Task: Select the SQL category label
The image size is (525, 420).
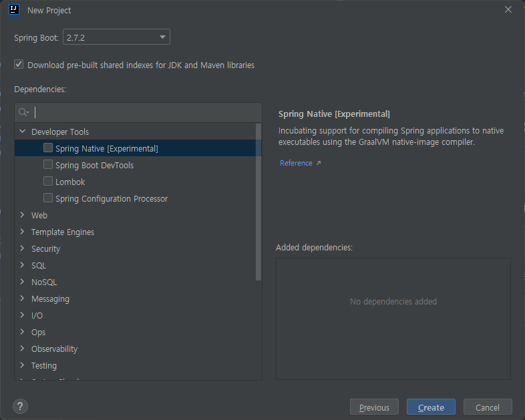Action: click(x=39, y=265)
